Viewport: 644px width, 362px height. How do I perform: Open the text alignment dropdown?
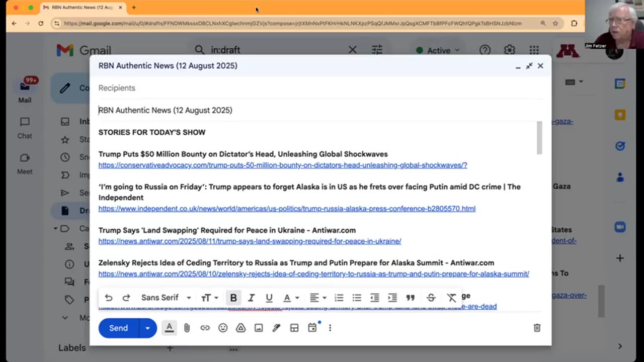318,298
